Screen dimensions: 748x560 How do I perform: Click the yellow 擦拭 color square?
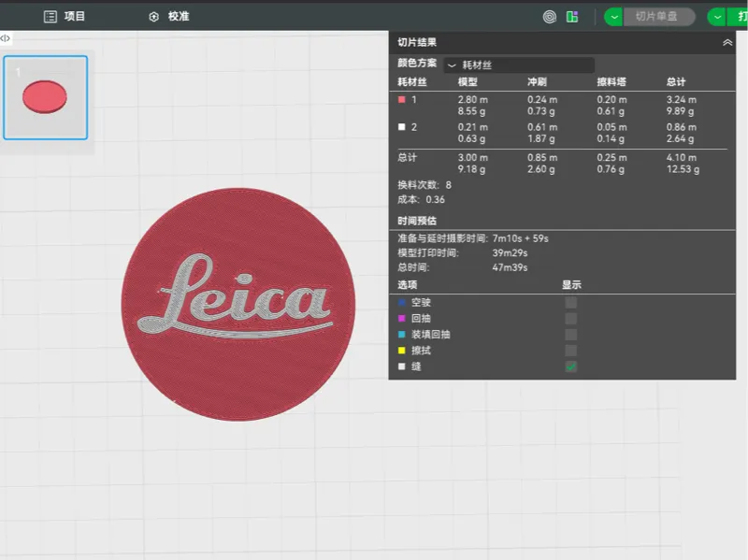coord(402,351)
